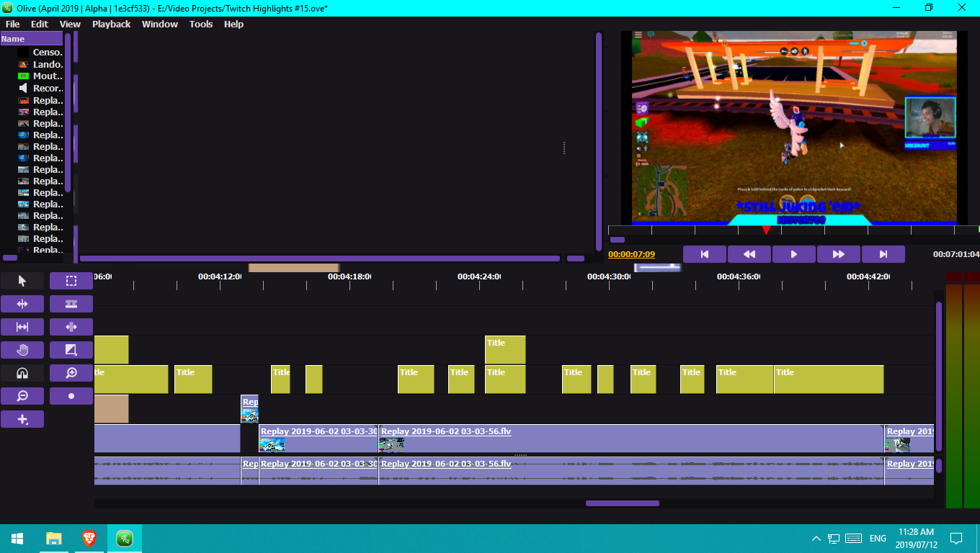Select the Title clip on the upper track

pos(505,350)
